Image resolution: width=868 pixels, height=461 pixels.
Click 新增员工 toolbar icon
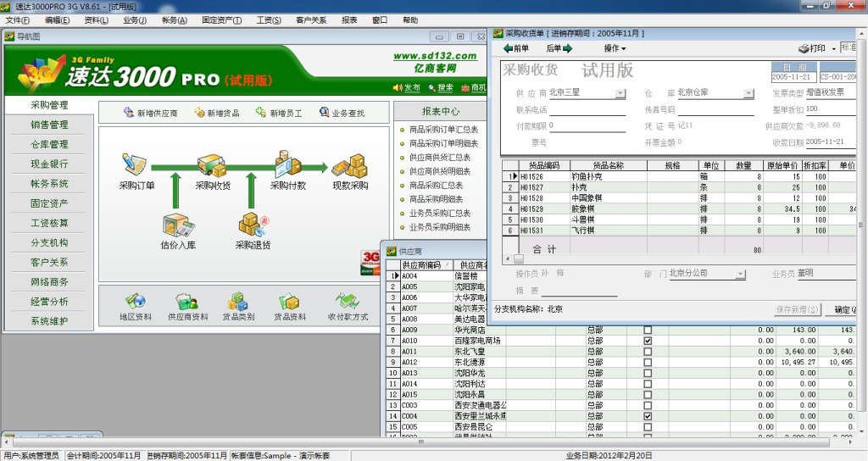coord(261,113)
